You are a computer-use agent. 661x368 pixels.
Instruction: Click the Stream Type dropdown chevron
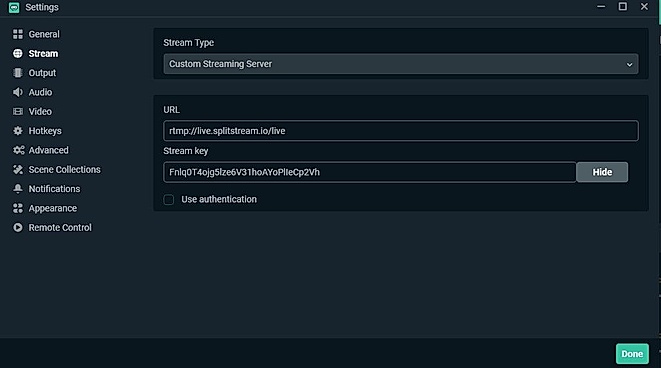pyautogui.click(x=629, y=64)
